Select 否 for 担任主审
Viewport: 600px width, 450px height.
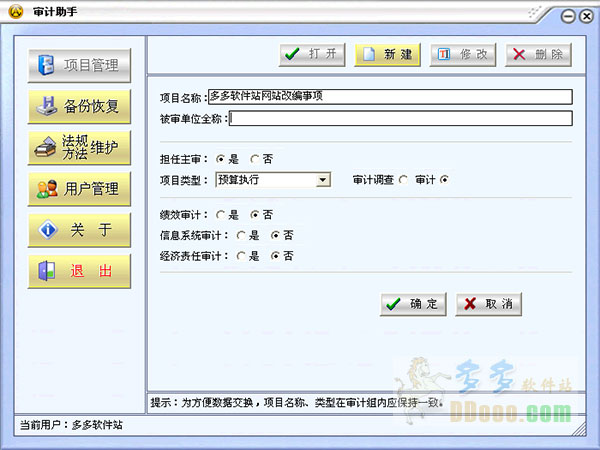coord(254,159)
